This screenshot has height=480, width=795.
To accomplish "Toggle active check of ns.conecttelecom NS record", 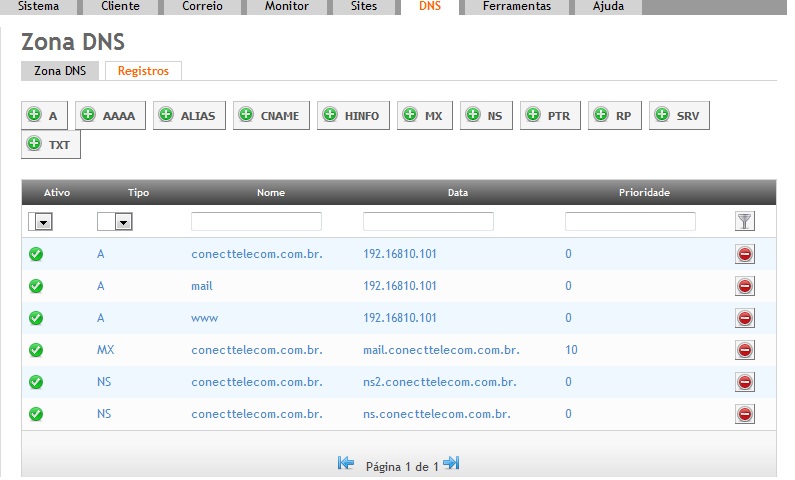I will 36,414.
